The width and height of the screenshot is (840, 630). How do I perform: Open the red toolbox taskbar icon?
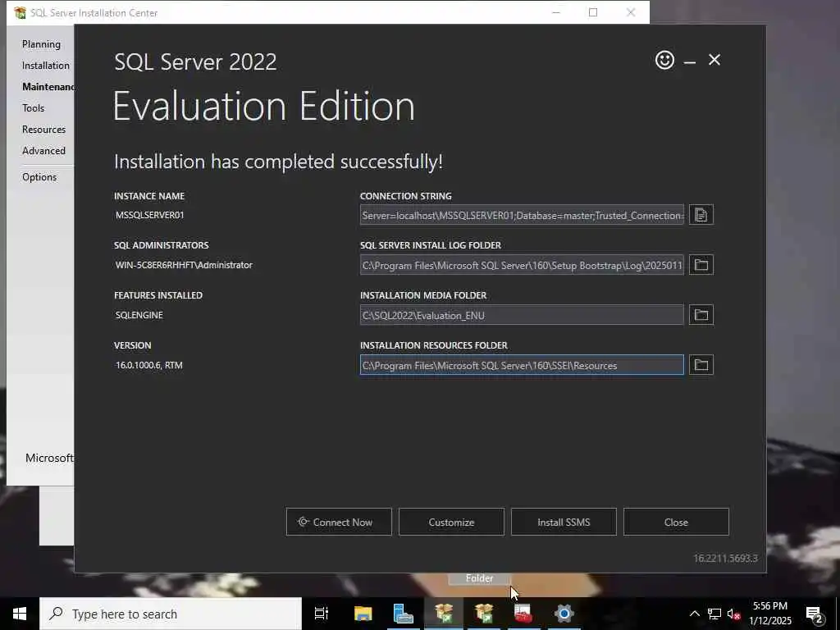point(523,614)
